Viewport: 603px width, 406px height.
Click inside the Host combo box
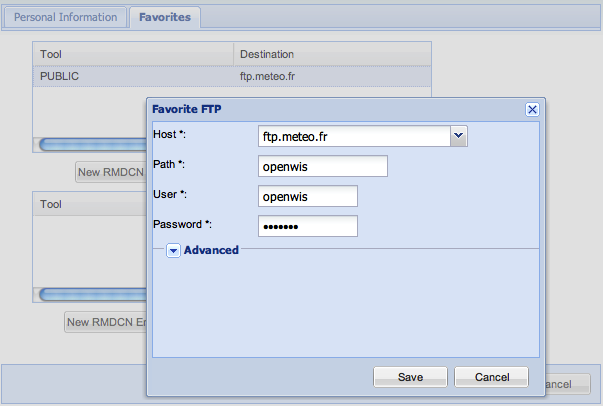pos(354,136)
